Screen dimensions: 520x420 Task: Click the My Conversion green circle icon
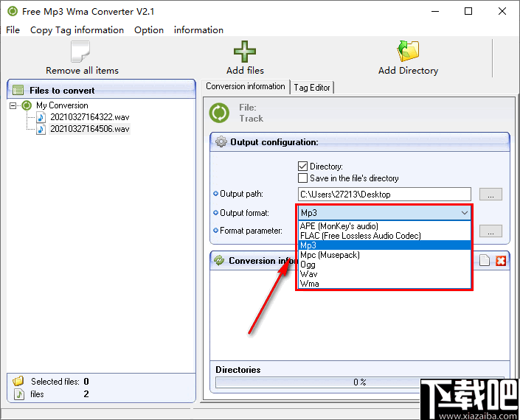point(27,105)
